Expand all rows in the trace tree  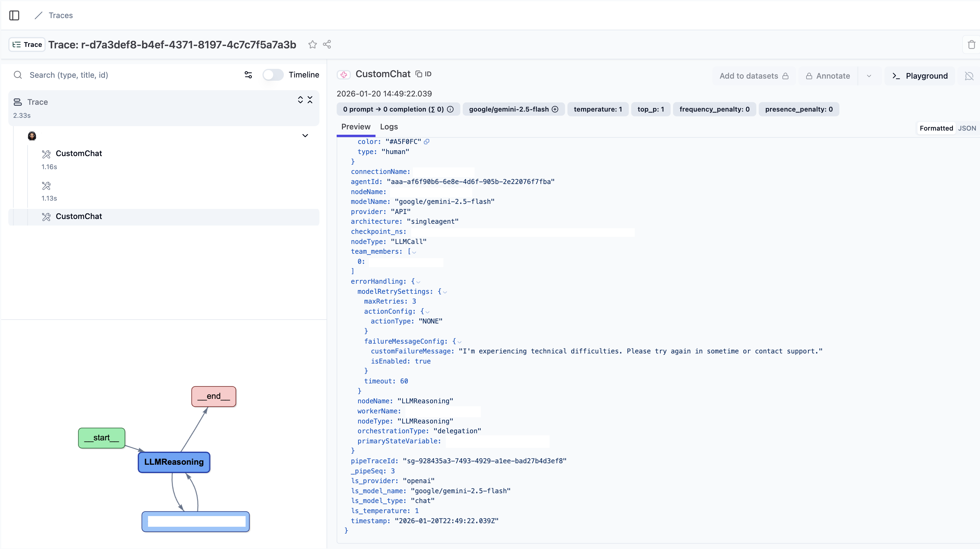300,100
